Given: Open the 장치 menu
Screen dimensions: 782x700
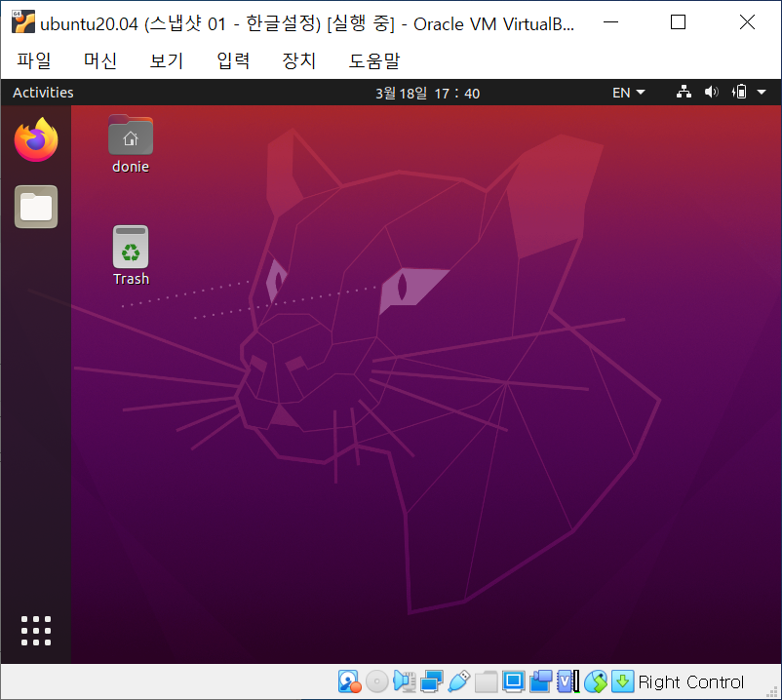Looking at the screenshot, I should [x=299, y=60].
